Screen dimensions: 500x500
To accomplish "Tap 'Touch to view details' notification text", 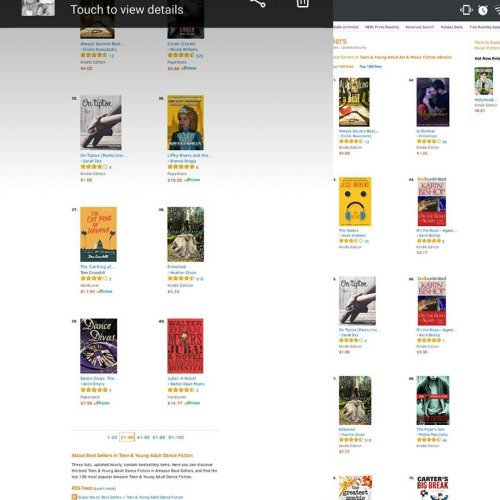I will point(127,10).
